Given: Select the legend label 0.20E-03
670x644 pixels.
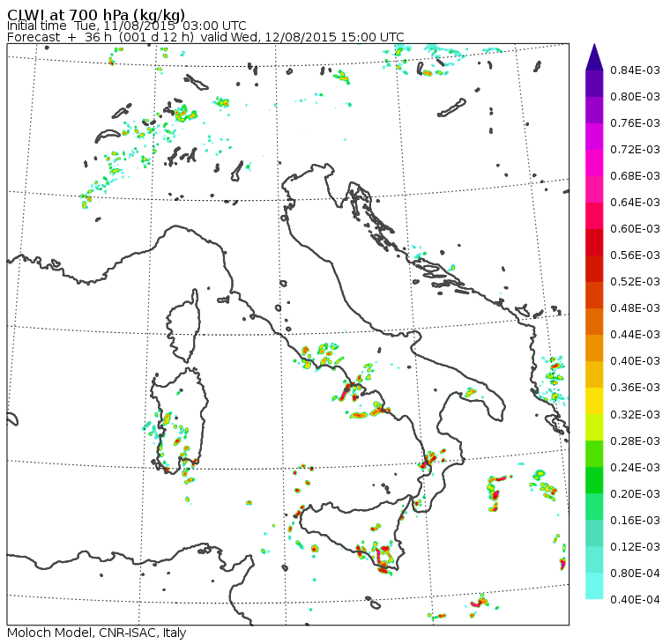Looking at the screenshot, I should click(x=635, y=494).
